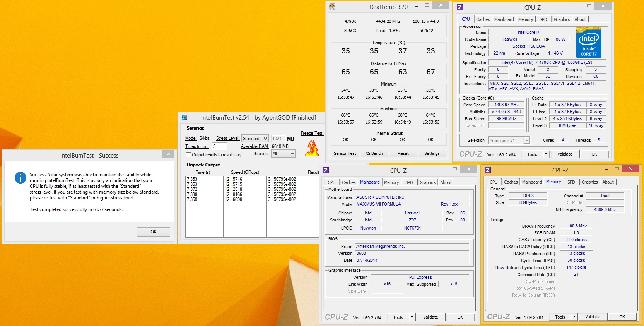Click the BIOS Date 07/14/2014 field

click(x=412, y=260)
